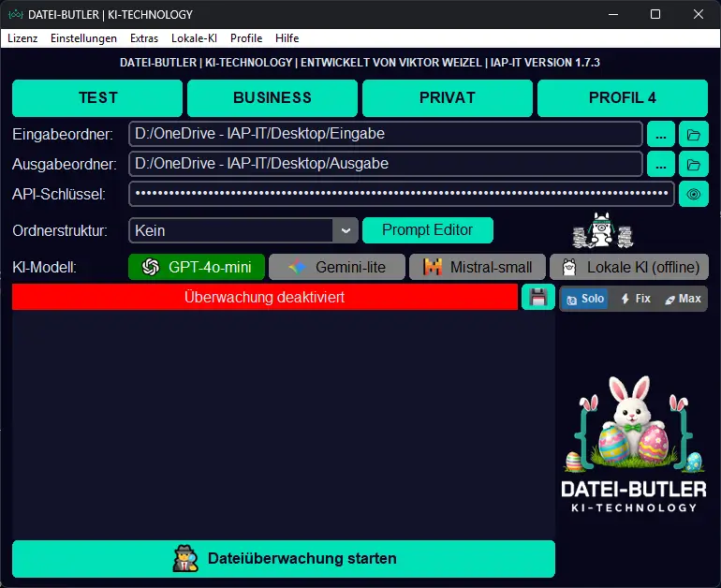Switch to the BUSINESS profile
This screenshot has height=588, width=721.
[x=272, y=97]
